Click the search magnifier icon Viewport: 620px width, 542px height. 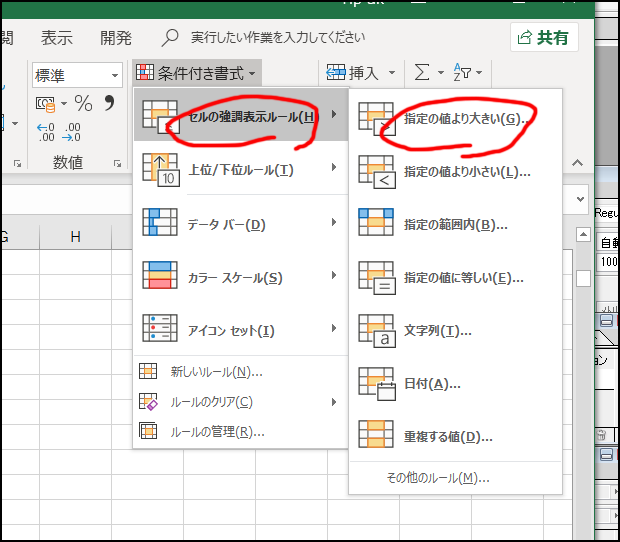[170, 38]
